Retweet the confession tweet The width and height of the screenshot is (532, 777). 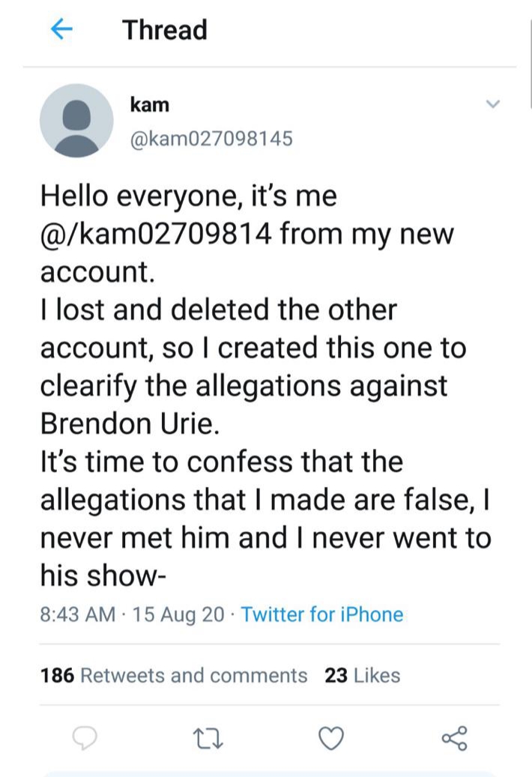pos(205,738)
